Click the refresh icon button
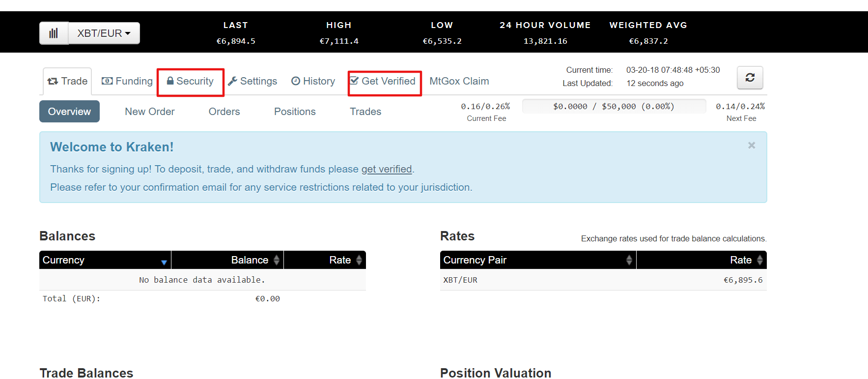 point(750,78)
